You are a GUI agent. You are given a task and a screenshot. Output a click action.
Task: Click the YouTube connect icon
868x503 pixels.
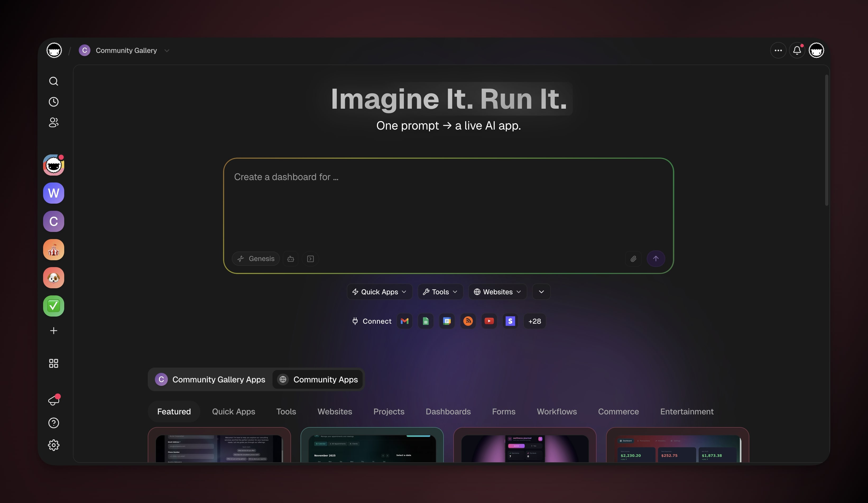(x=489, y=321)
